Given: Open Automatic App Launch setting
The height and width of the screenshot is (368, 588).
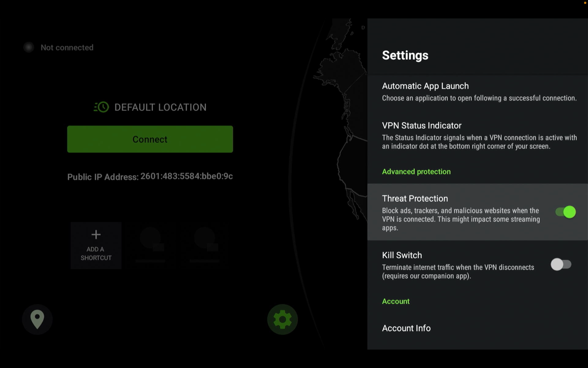Looking at the screenshot, I should pyautogui.click(x=477, y=91).
